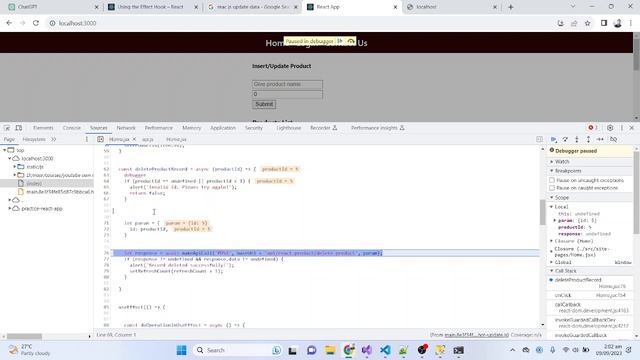Open Visual Studio from taskbar
This screenshot has height=360, width=640.
(x=367, y=350)
